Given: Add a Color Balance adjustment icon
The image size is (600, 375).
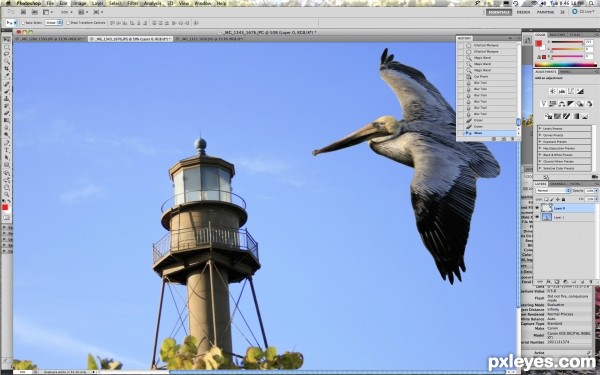Looking at the screenshot, I should tap(562, 104).
